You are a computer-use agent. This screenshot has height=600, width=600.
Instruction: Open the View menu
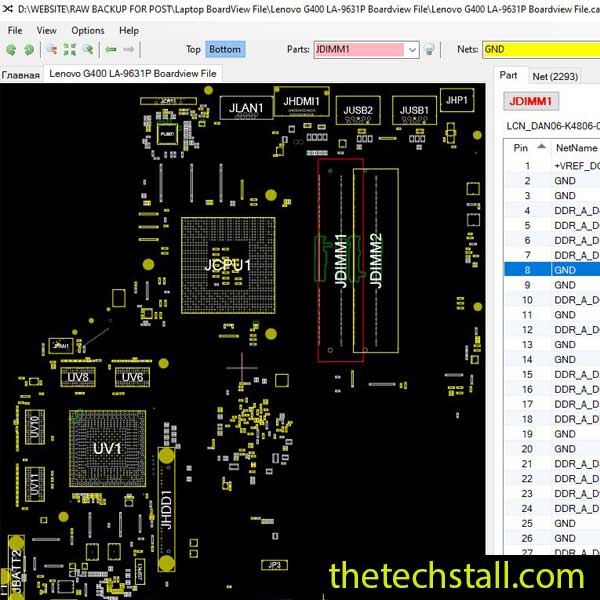[47, 30]
